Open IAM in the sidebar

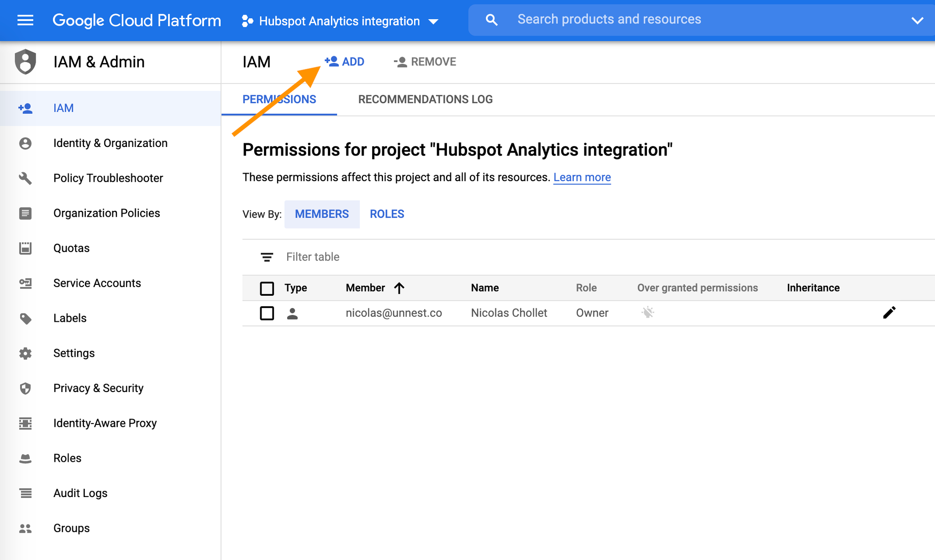point(110,108)
